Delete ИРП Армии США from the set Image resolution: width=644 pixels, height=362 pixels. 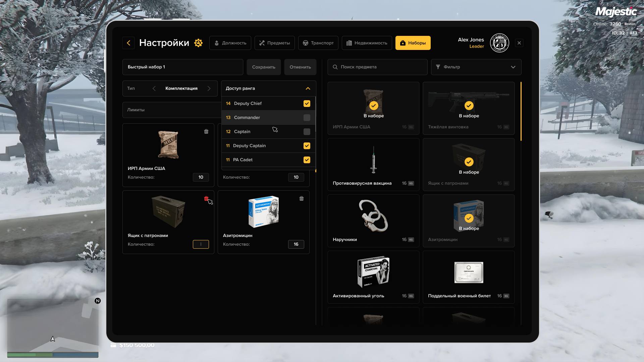tap(206, 131)
